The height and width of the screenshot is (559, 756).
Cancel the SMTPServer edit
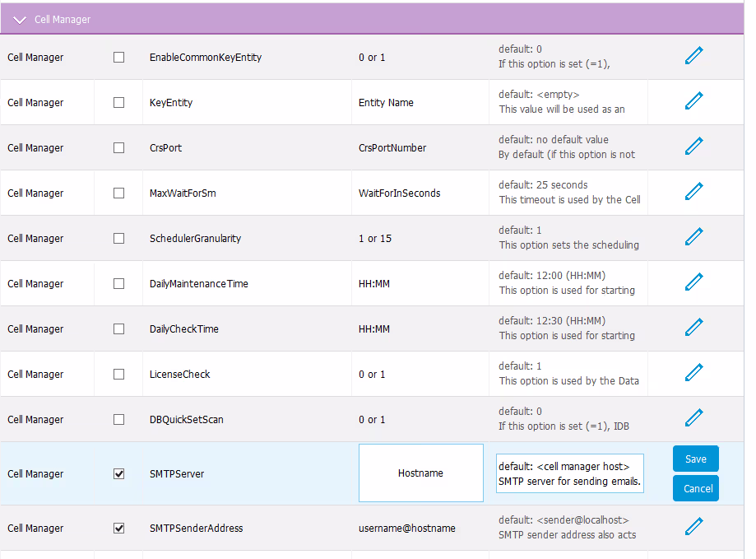(695, 488)
